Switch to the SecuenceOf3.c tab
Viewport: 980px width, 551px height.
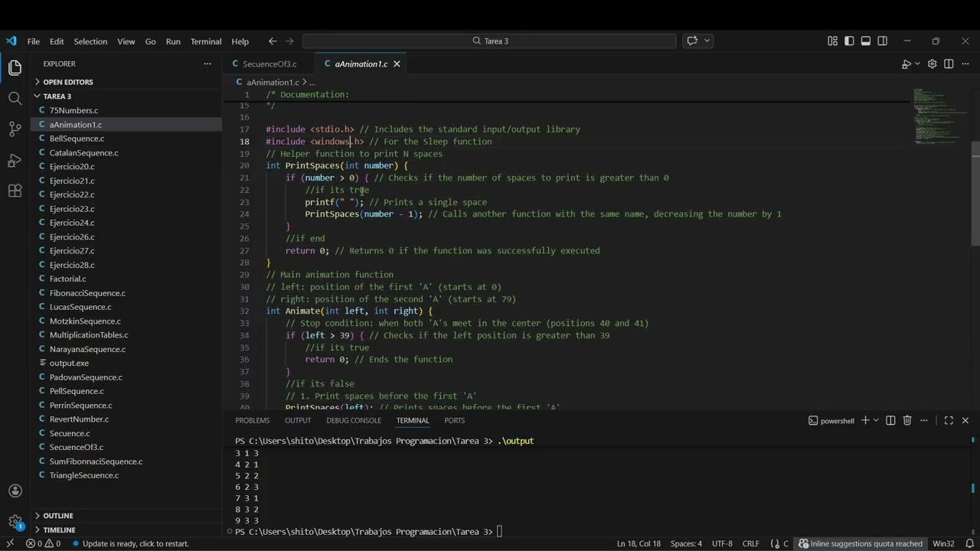[x=269, y=64]
